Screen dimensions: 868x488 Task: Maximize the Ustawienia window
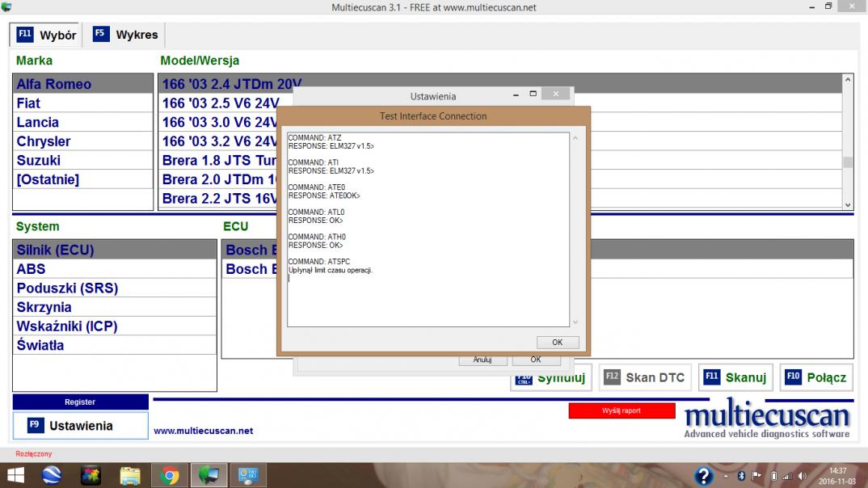[533, 94]
